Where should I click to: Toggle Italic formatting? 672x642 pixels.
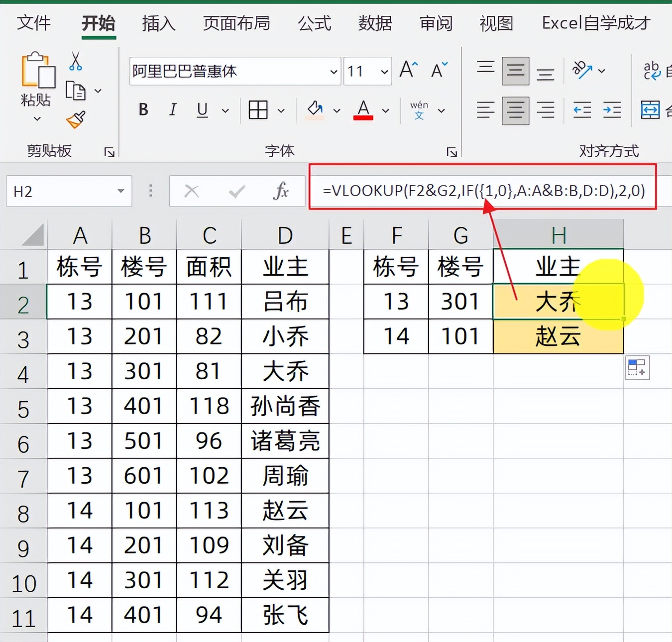point(173,109)
